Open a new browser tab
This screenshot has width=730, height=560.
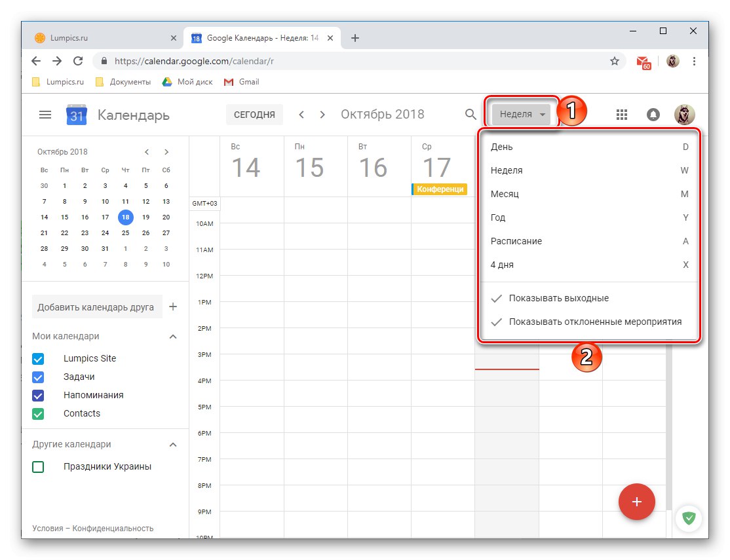coord(355,38)
